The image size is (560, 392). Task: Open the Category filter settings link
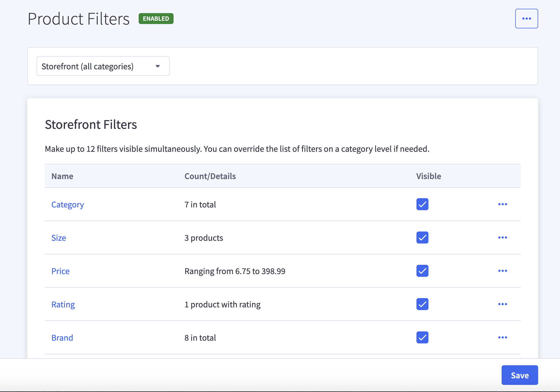tap(67, 204)
